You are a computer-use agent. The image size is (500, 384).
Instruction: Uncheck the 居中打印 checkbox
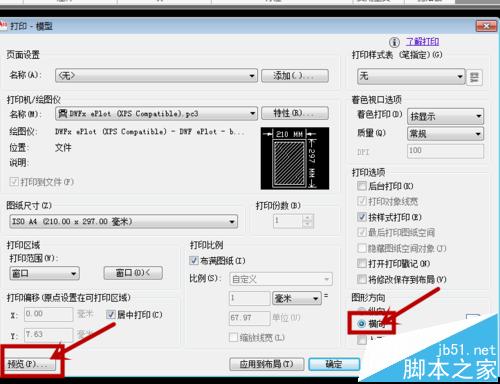[x=111, y=314]
